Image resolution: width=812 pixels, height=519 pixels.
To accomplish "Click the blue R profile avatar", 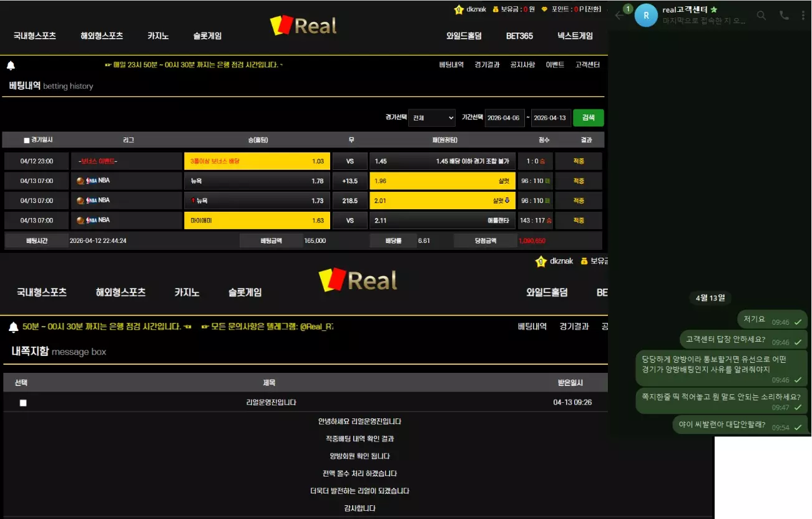I will pyautogui.click(x=646, y=15).
